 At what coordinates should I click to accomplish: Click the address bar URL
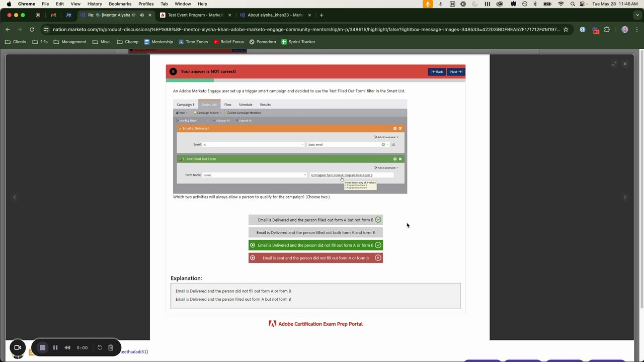[306, 30]
